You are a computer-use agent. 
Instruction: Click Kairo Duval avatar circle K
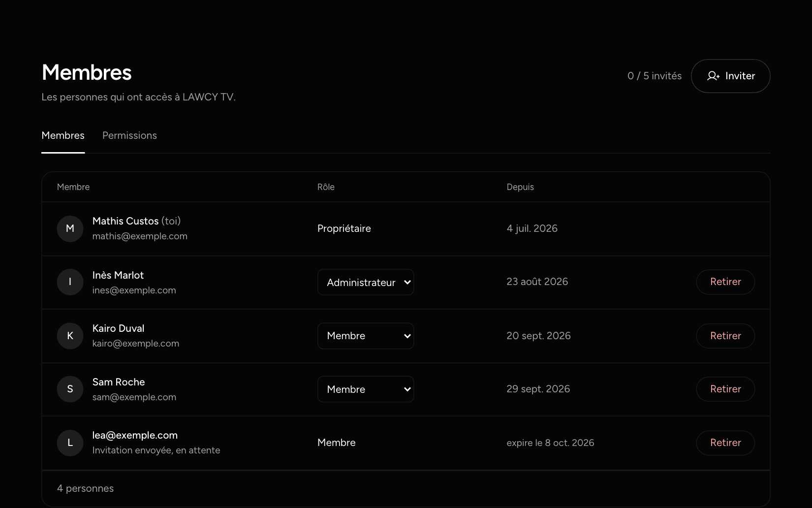click(x=70, y=336)
